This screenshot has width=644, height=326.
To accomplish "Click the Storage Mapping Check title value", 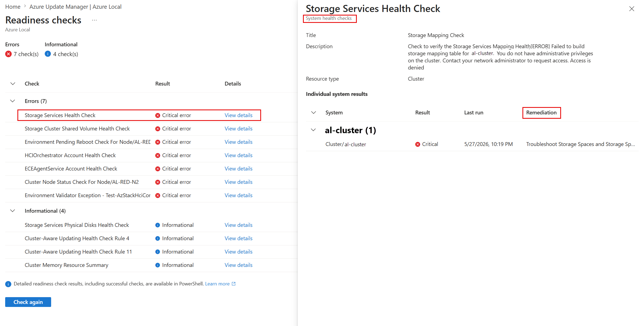I will [436, 35].
